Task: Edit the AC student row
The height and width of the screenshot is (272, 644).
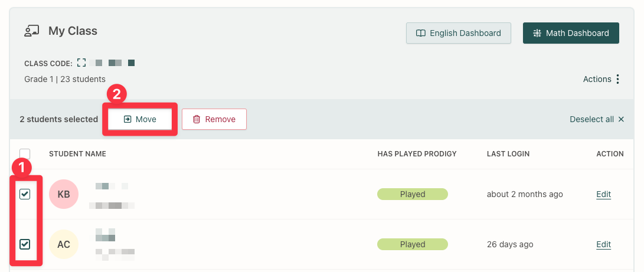Action: (x=603, y=244)
